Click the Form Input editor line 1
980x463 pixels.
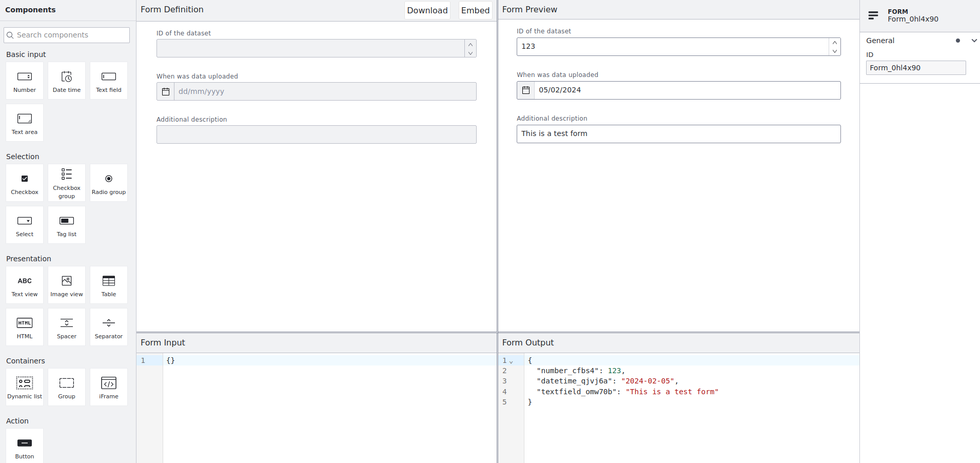pos(329,360)
